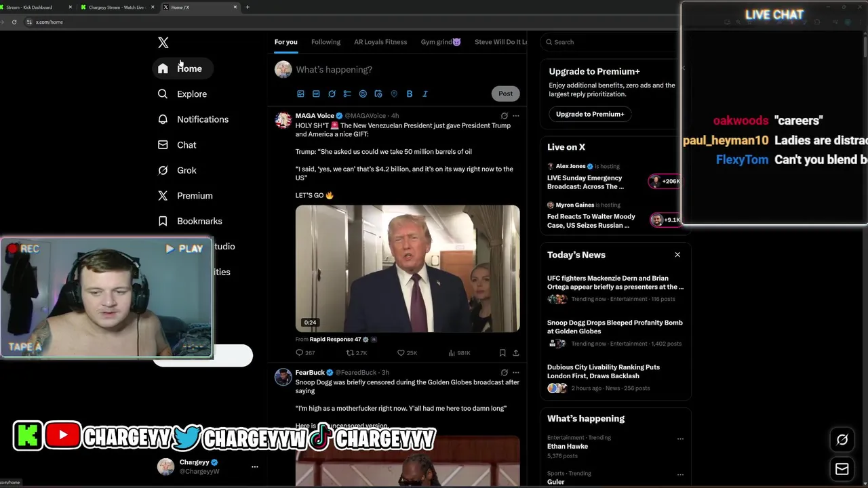Share the MAGA Voice post

(x=516, y=352)
